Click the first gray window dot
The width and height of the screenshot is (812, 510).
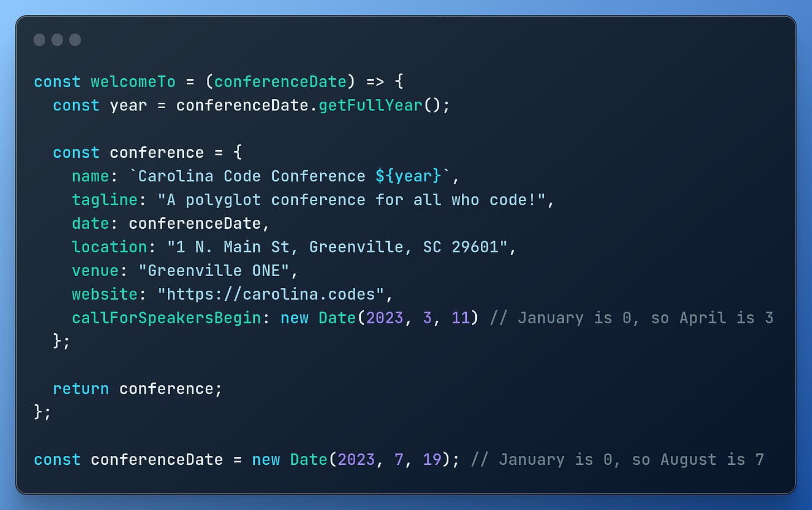(x=39, y=40)
